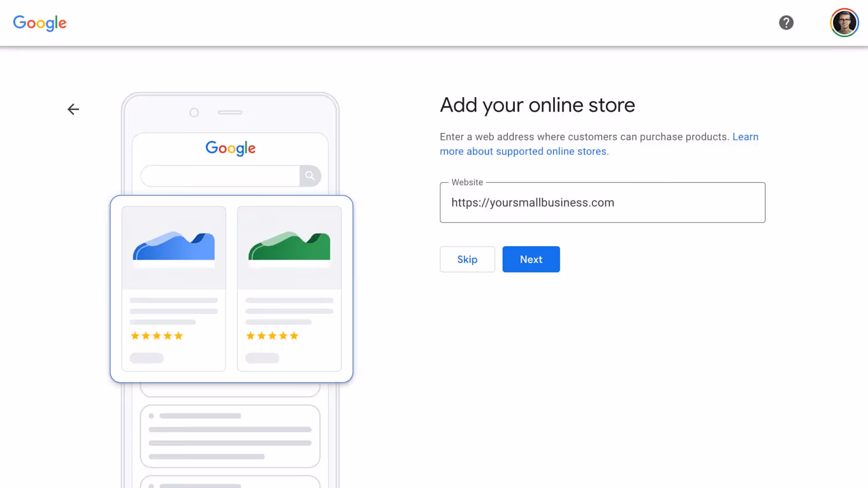The image size is (868, 488).
Task: Click the back arrow icon
Action: (73, 109)
